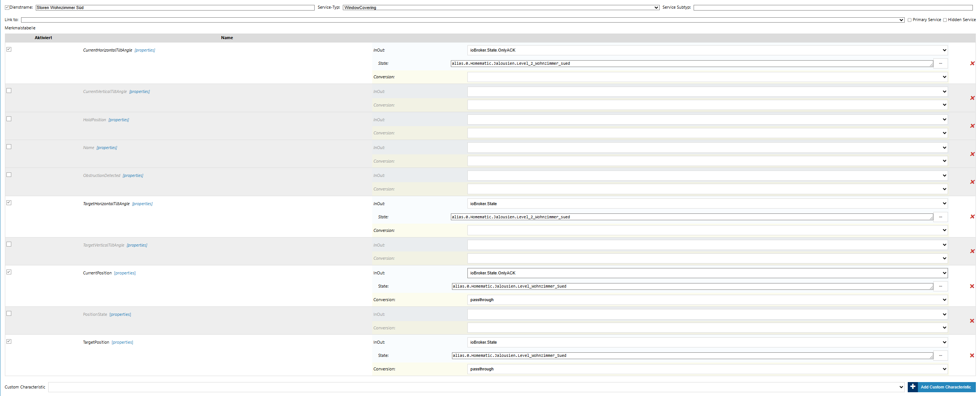
Task: Open state picker for TargetPosition row
Action: point(940,356)
